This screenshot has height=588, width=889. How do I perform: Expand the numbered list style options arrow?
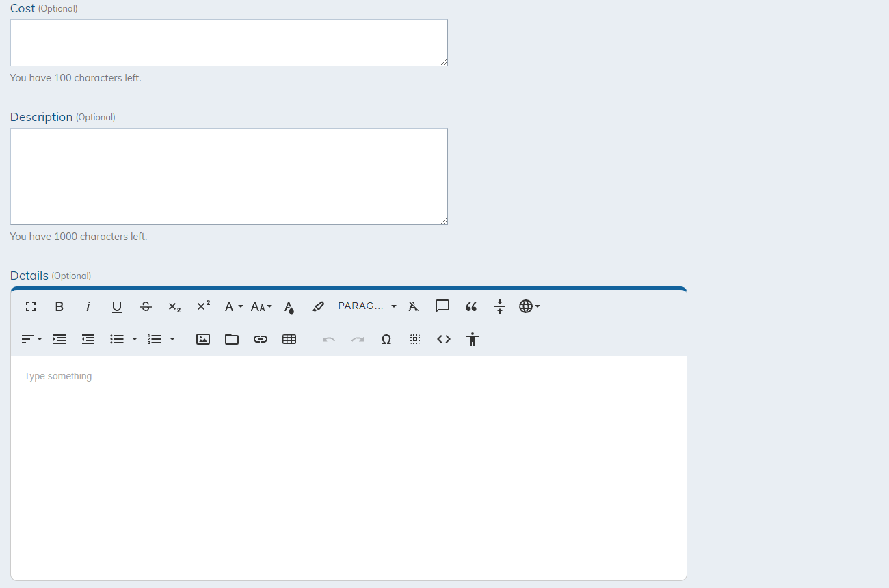point(172,339)
